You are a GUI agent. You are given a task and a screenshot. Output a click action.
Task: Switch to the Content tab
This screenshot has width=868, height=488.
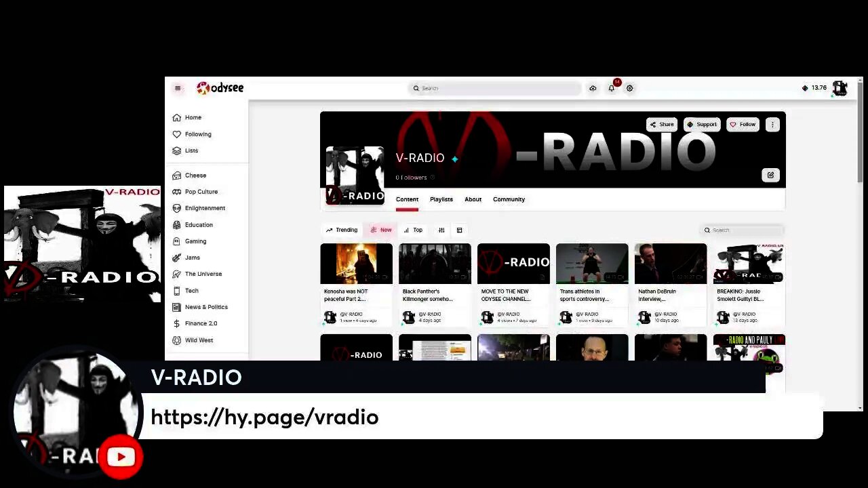pos(407,199)
